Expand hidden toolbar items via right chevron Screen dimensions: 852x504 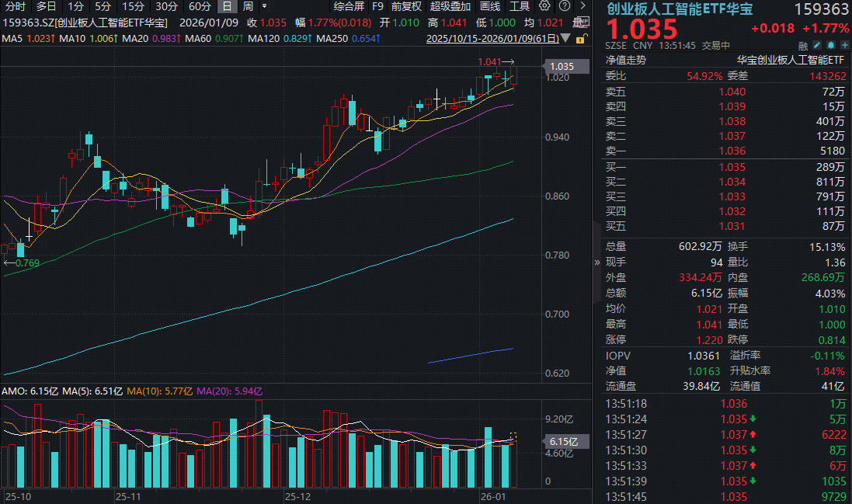pyautogui.click(x=582, y=6)
